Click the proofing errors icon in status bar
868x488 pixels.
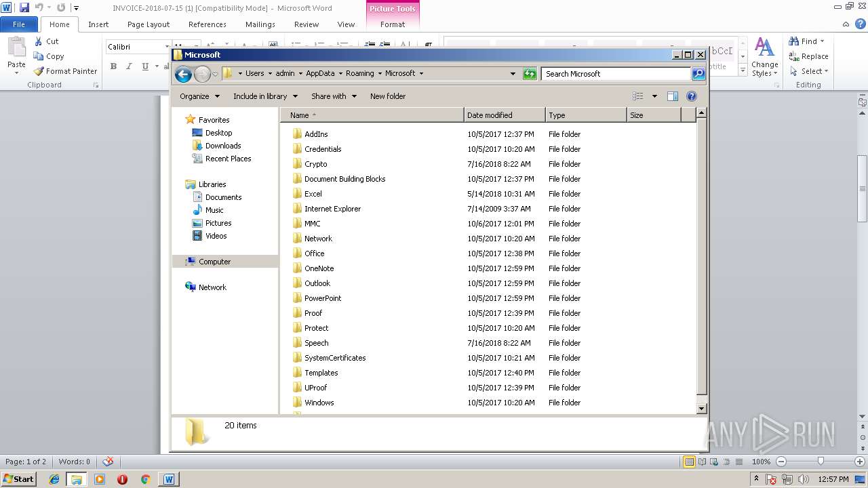click(108, 462)
